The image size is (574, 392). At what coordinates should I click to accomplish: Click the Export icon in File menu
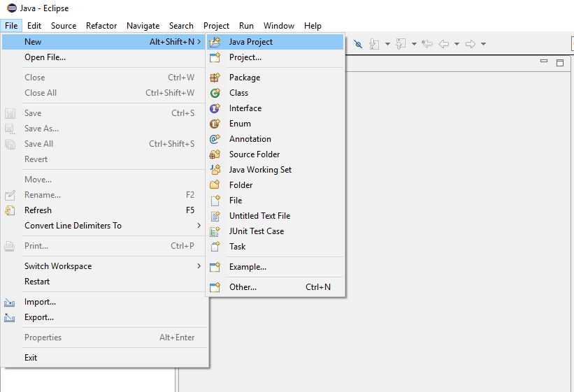pos(10,318)
